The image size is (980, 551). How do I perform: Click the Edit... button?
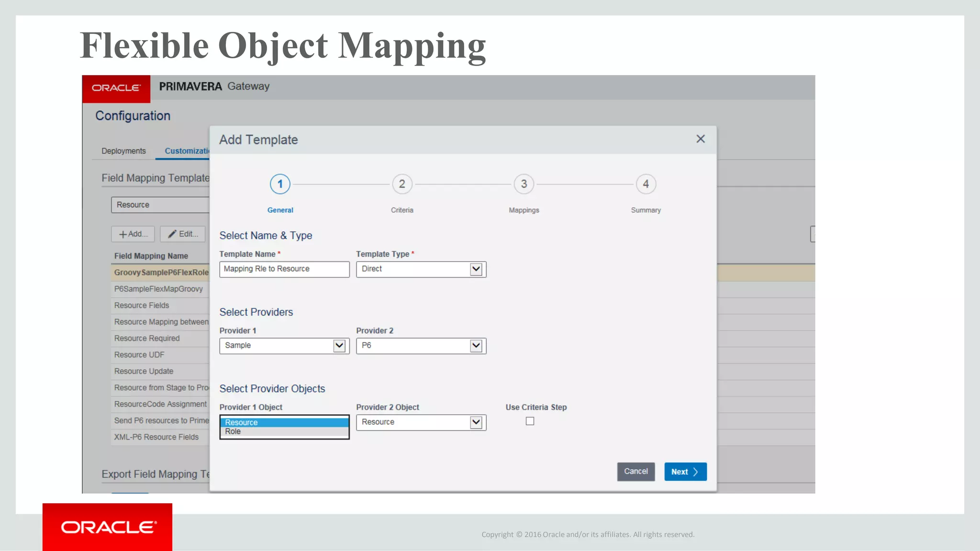click(183, 234)
